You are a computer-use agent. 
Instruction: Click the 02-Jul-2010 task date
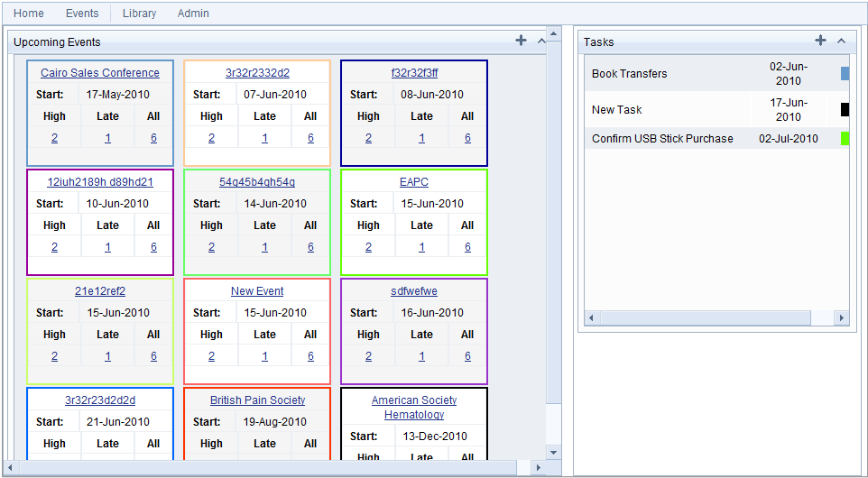[x=789, y=138]
